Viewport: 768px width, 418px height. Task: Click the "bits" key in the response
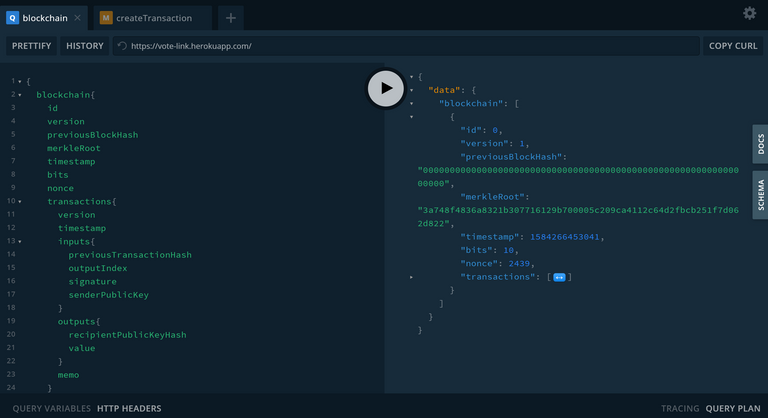[477, 250]
